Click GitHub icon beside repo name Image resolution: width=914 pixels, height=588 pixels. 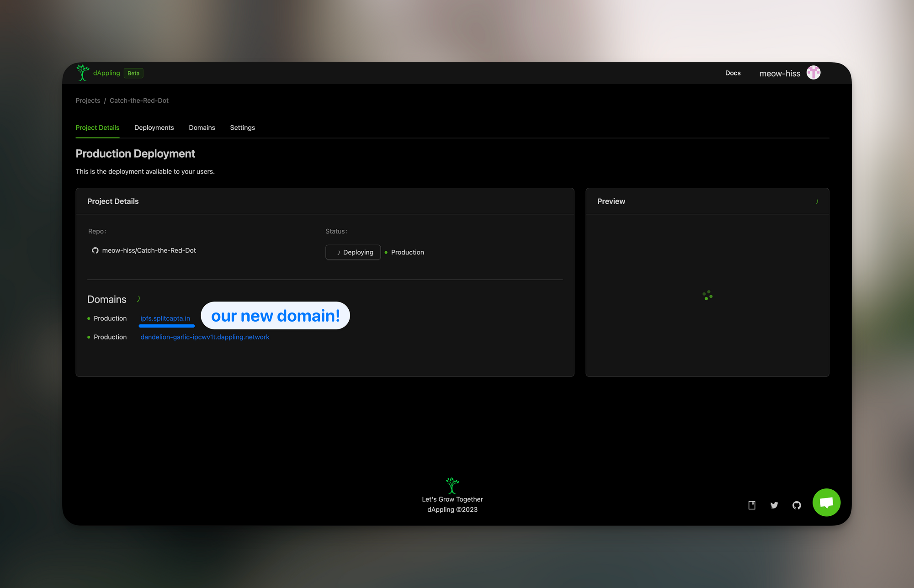pyautogui.click(x=95, y=250)
